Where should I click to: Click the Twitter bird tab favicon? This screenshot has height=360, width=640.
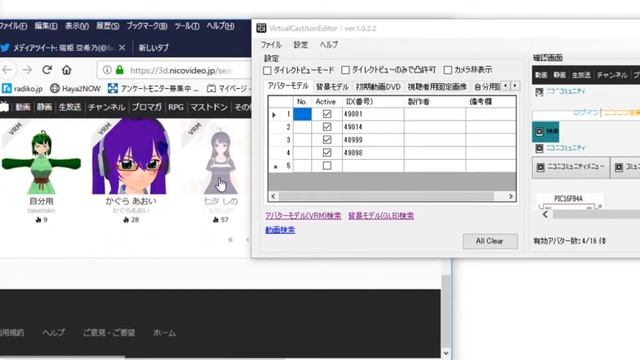click(5, 48)
